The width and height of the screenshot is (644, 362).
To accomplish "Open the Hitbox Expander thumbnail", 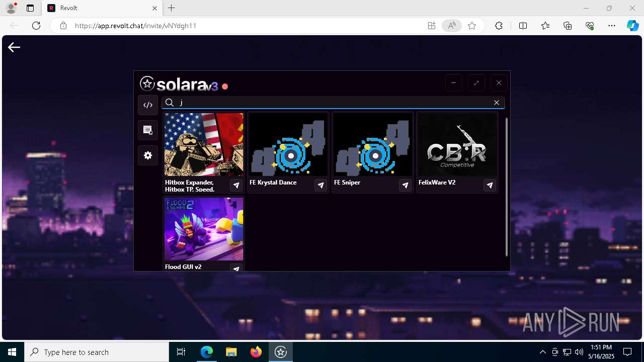I will pyautogui.click(x=204, y=144).
